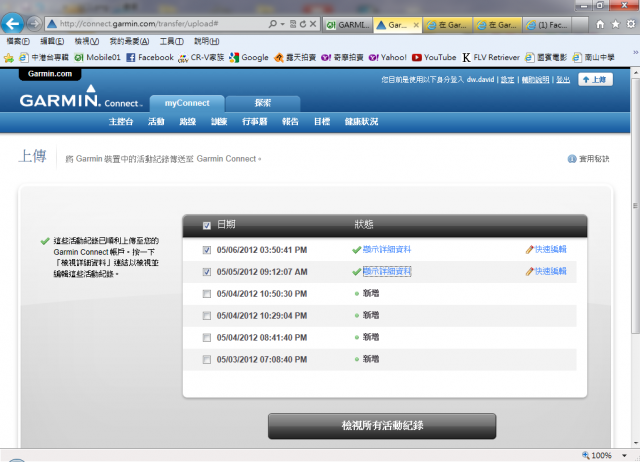Open the 編輯(E) menu
Viewport: 640px width, 462px height.
pos(52,41)
